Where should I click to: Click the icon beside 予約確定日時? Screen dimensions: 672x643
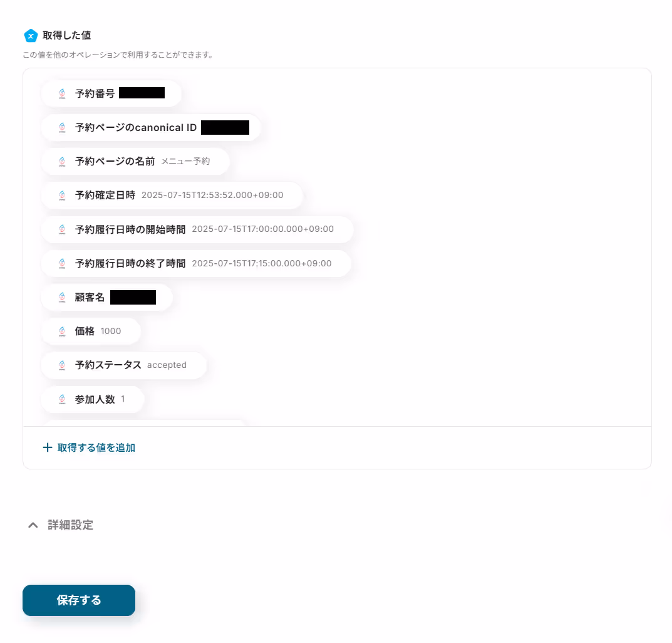pyautogui.click(x=62, y=195)
